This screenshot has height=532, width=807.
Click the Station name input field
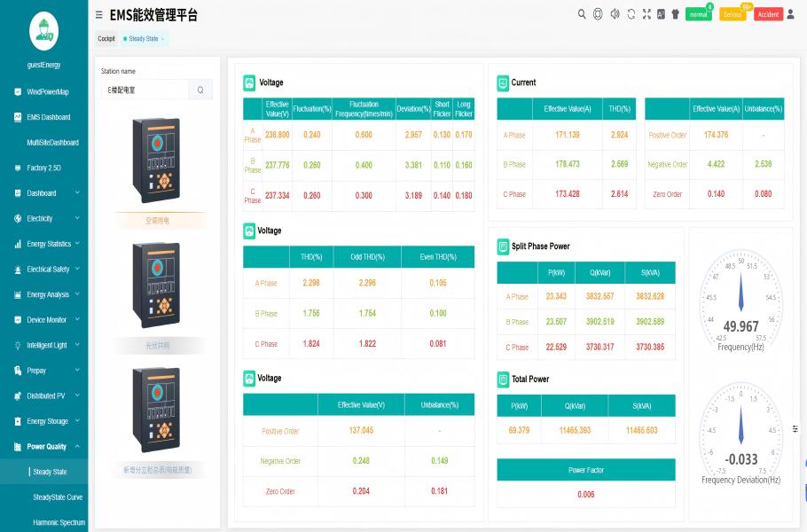point(145,90)
